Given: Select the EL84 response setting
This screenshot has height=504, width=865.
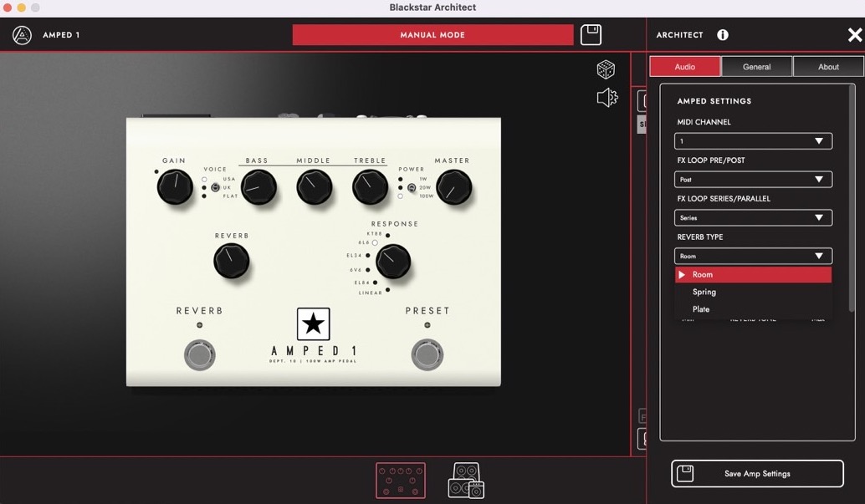Looking at the screenshot, I should tap(375, 283).
